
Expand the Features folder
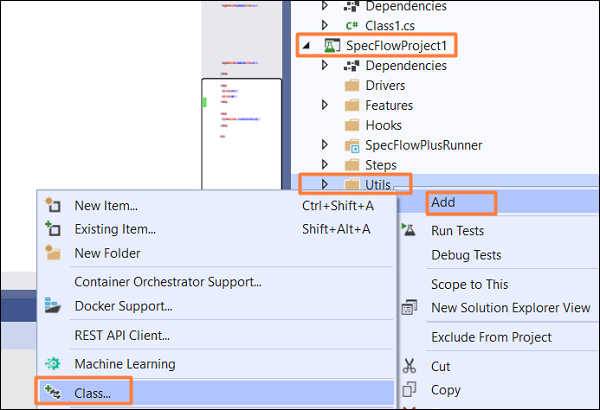click(324, 105)
